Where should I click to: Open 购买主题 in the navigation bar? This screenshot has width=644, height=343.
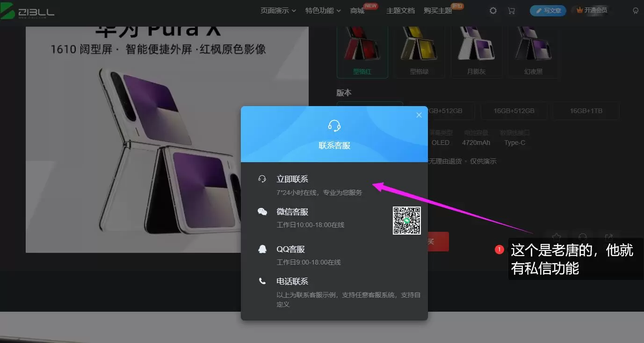click(x=438, y=10)
